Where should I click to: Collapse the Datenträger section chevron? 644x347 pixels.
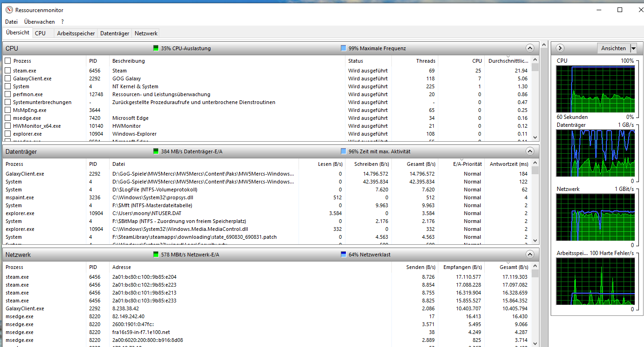(x=530, y=151)
